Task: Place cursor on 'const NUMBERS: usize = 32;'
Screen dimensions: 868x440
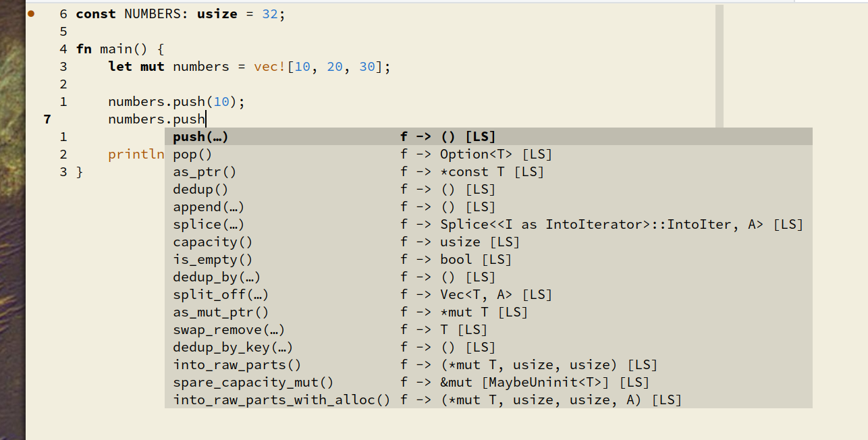Action: click(x=181, y=14)
